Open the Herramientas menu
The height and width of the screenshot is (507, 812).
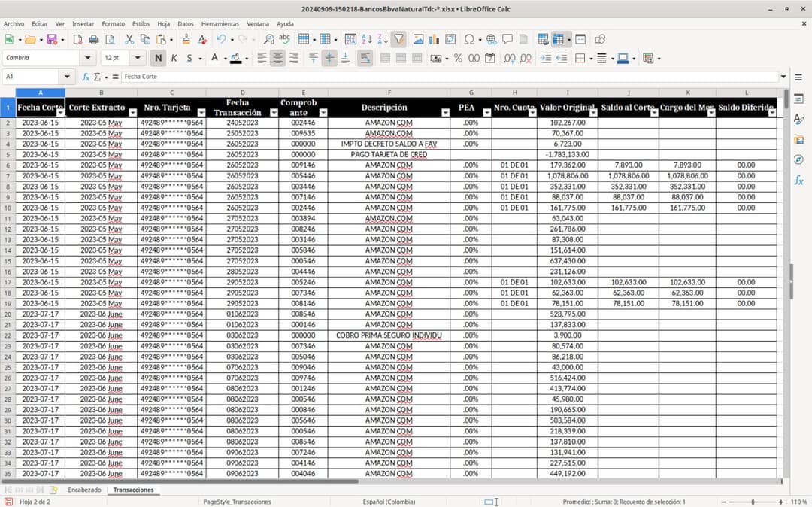pos(220,24)
